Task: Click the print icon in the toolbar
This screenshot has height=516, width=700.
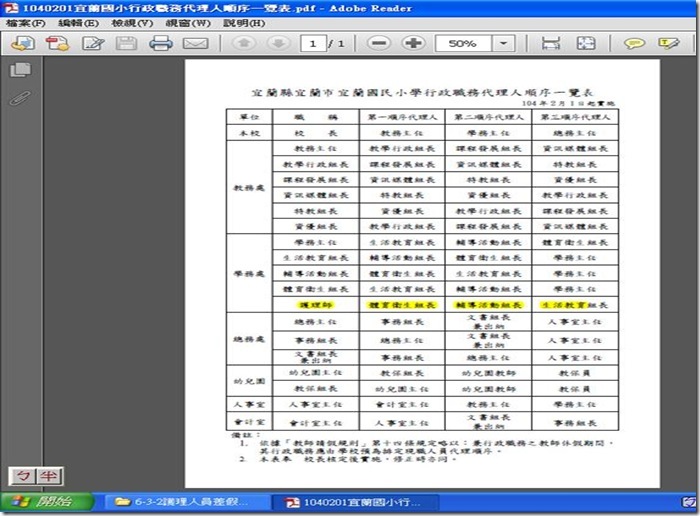Action: pos(160,44)
